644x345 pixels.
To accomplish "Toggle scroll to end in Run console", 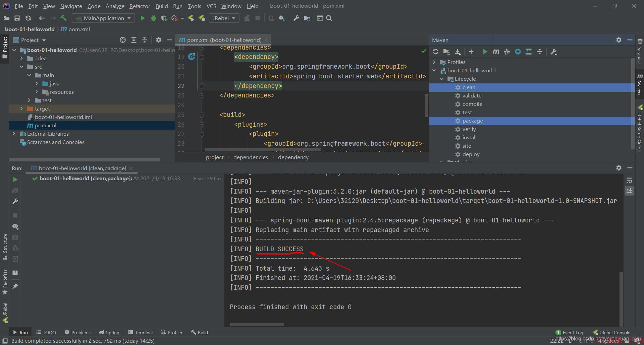I will pos(629,191).
